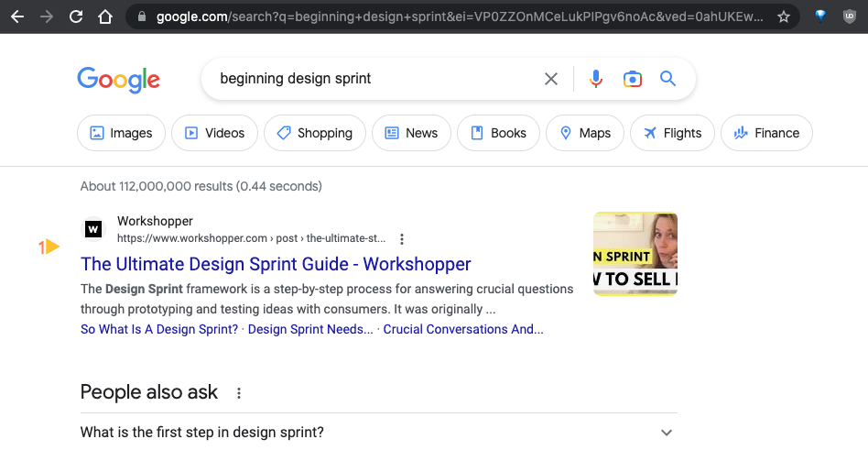Screen dimensions: 868x450
Task: Open the People also ask options menu
Action: (239, 393)
